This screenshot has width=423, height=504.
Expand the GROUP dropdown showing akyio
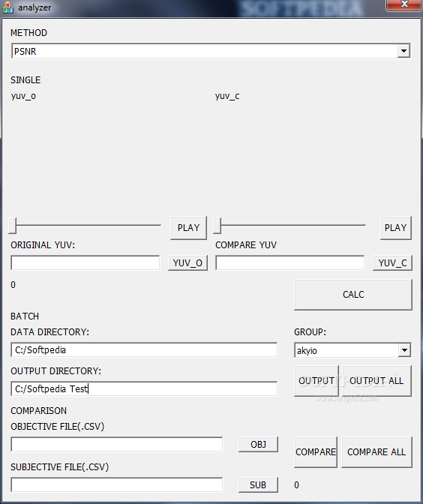[352, 350]
